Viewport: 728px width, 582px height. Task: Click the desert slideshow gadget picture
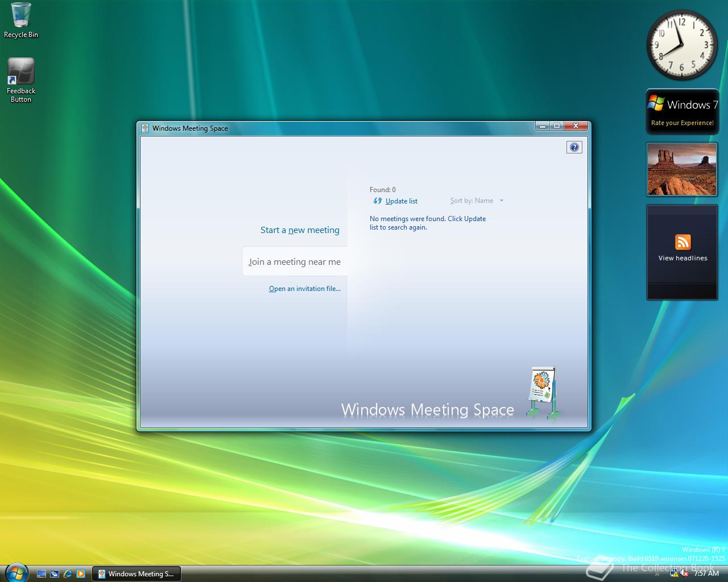click(x=682, y=169)
